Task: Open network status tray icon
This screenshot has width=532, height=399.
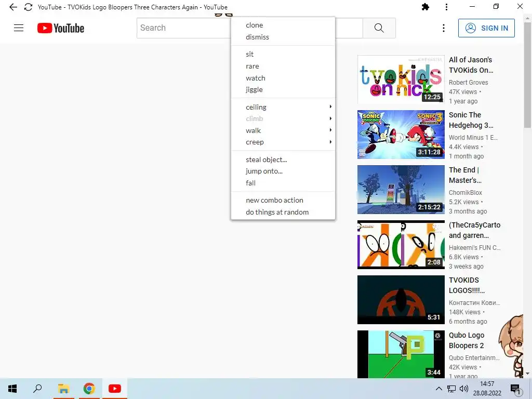Action: [x=451, y=389]
